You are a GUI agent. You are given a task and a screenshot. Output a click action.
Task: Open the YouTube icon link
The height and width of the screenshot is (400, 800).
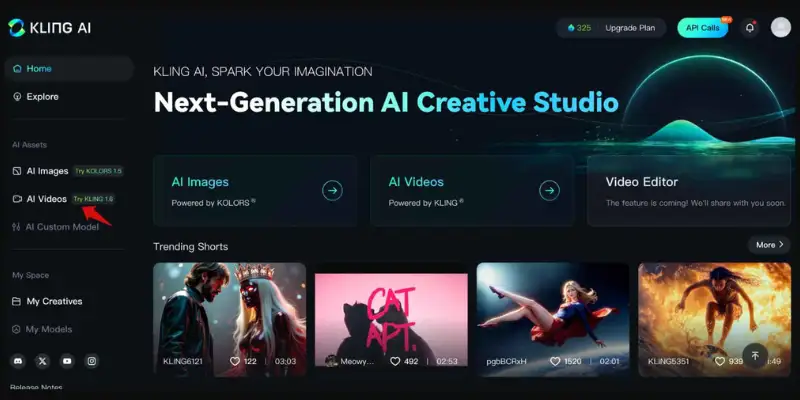click(x=67, y=361)
